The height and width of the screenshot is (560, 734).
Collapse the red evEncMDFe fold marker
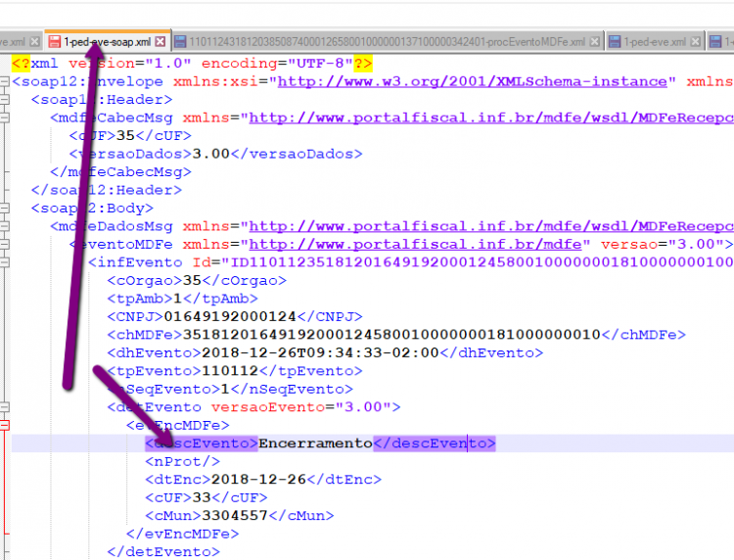(4, 425)
